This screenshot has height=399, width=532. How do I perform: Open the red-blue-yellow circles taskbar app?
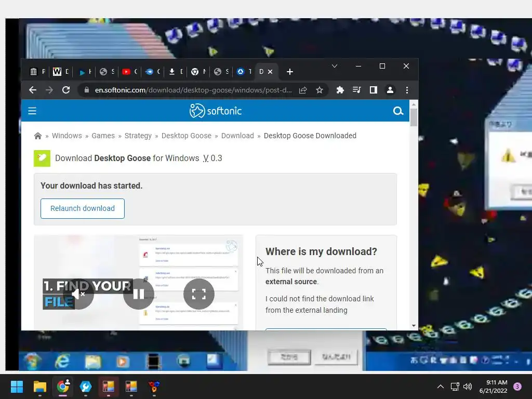(154, 387)
